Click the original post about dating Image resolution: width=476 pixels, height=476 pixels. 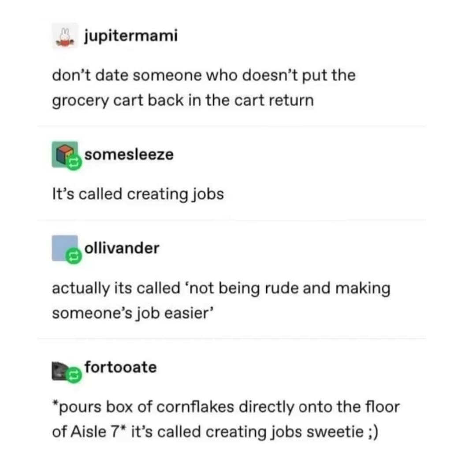[203, 88]
